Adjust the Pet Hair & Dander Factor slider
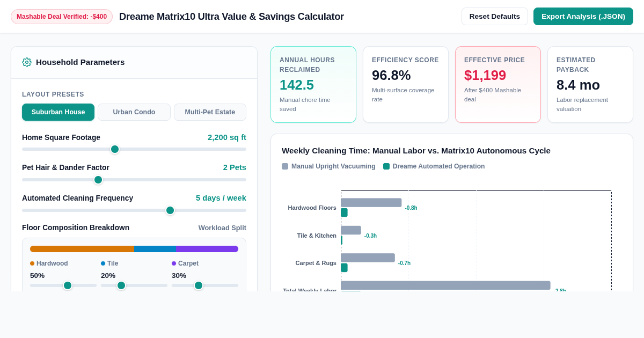This screenshot has width=644, height=338. coord(134,180)
